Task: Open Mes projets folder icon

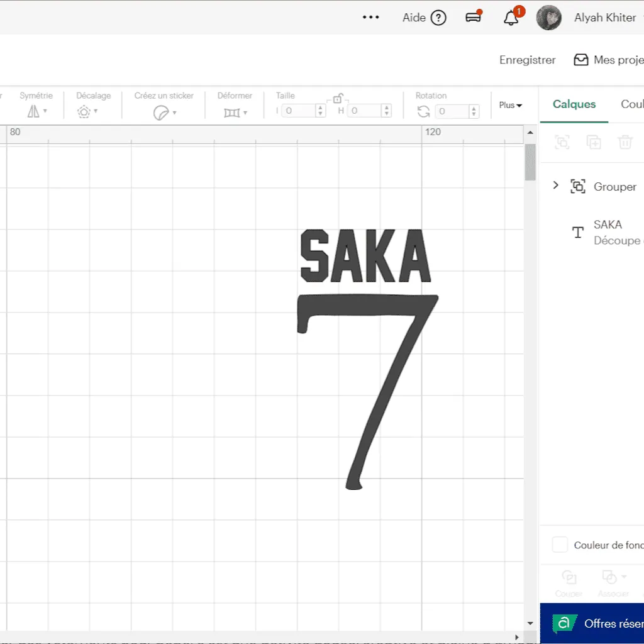Action: 580,60
